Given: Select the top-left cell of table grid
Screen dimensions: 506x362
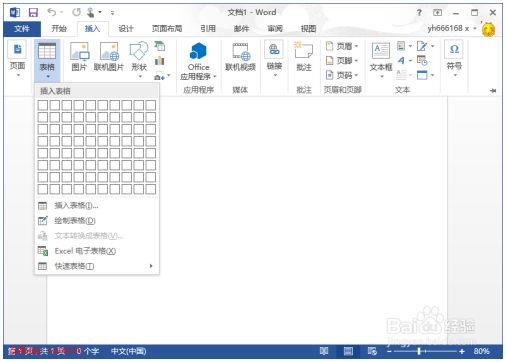Looking at the screenshot, I should (x=43, y=105).
